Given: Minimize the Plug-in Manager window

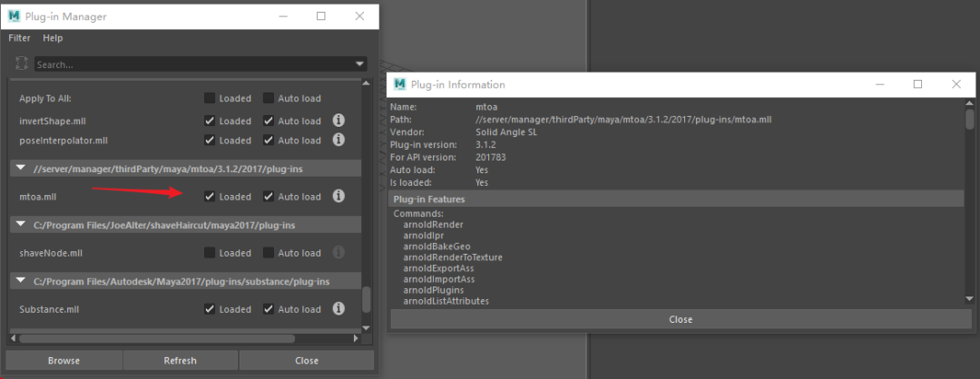Looking at the screenshot, I should (x=282, y=17).
